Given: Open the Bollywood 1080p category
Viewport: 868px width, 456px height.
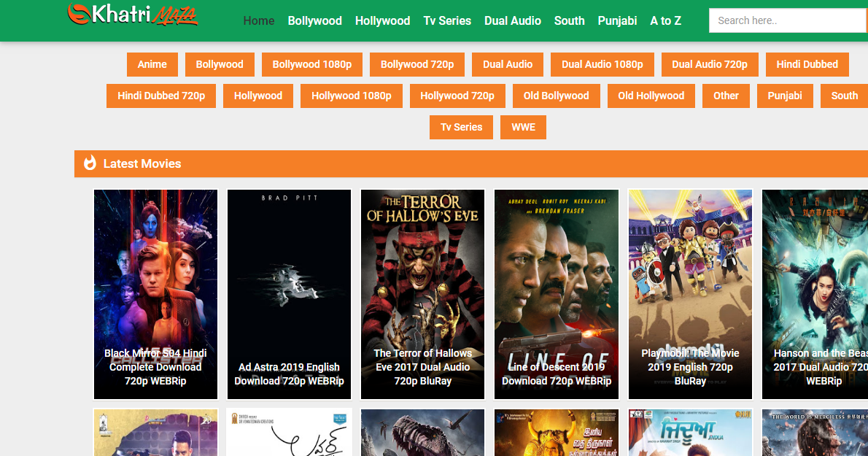Looking at the screenshot, I should click(311, 64).
